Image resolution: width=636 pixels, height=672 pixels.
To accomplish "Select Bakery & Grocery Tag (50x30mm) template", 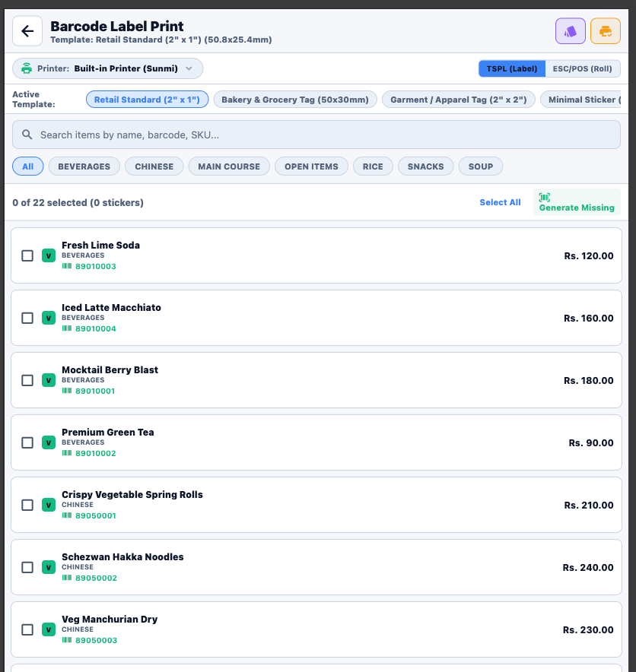I will pyautogui.click(x=295, y=100).
